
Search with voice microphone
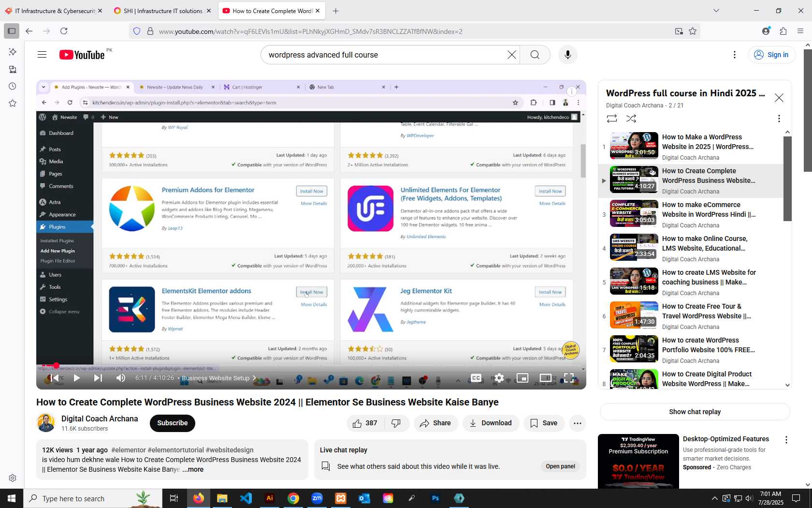(x=568, y=55)
